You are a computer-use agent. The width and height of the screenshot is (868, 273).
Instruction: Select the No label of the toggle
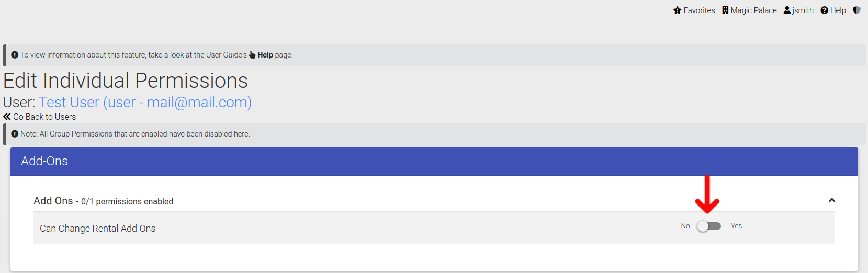point(685,226)
